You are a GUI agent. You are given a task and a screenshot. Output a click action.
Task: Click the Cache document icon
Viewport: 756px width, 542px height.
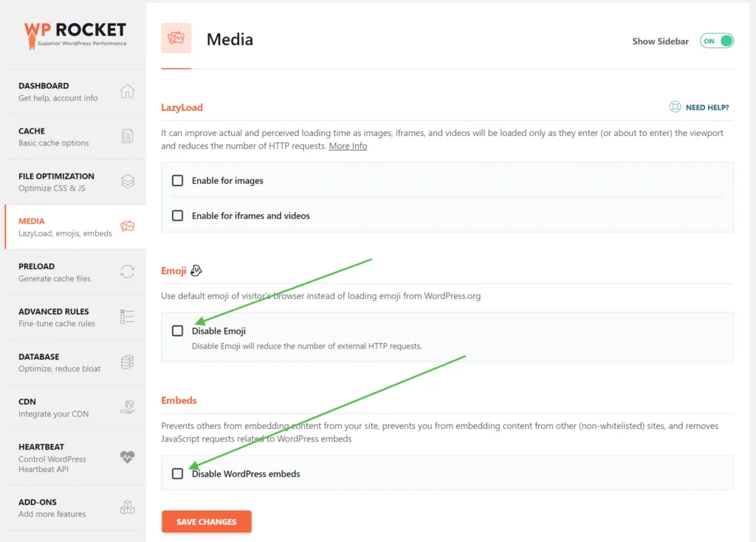pos(127,137)
